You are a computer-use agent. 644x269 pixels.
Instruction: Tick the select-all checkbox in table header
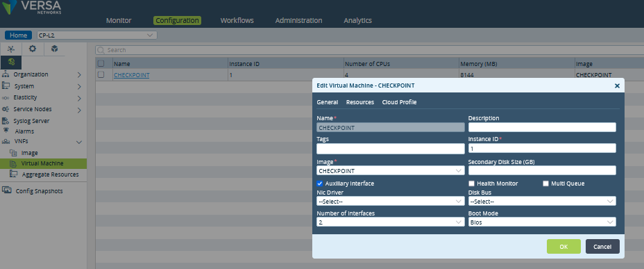coord(101,63)
